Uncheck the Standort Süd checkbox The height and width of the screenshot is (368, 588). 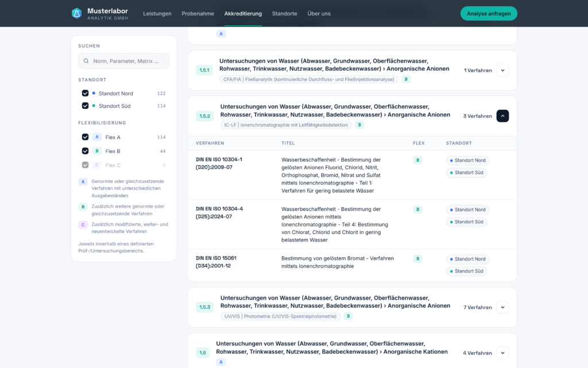(85, 106)
